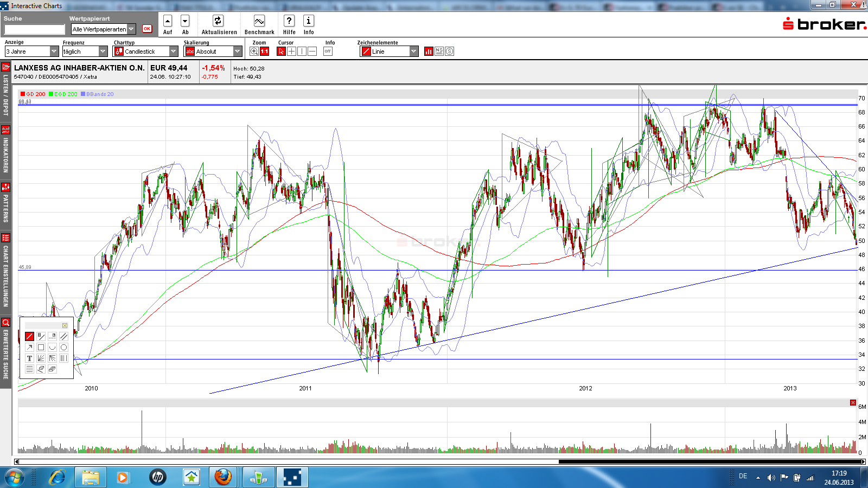Open the Zeichenelemente Linie dropdown

(390, 52)
